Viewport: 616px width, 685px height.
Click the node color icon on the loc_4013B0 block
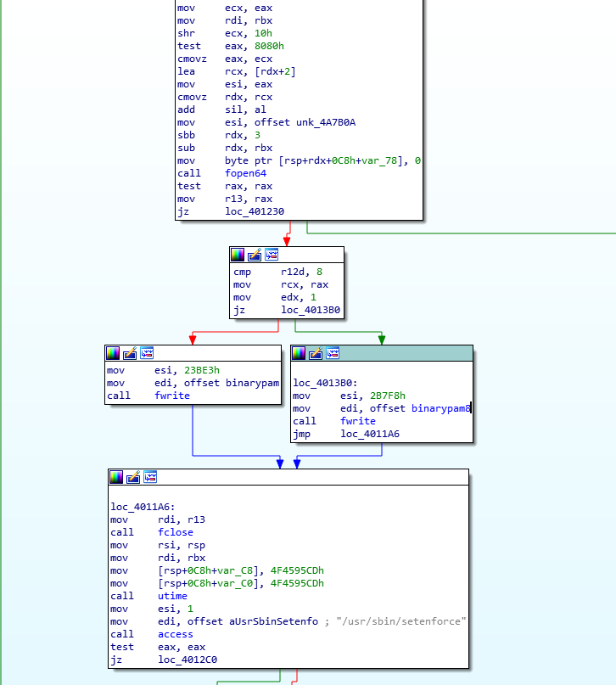[299, 353]
